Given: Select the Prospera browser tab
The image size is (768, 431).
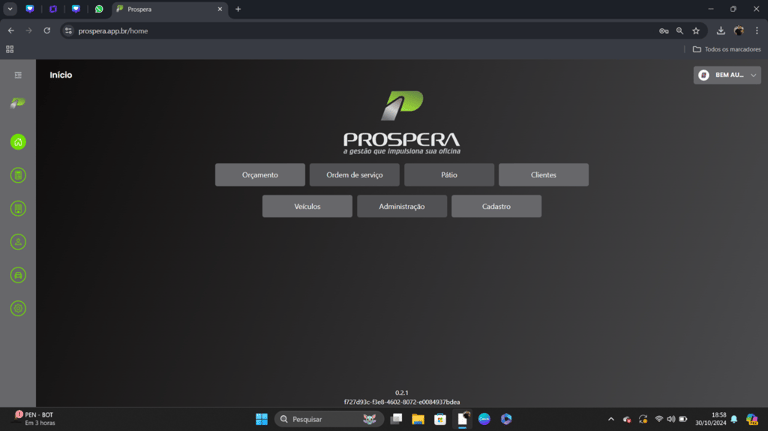Looking at the screenshot, I should coord(169,9).
